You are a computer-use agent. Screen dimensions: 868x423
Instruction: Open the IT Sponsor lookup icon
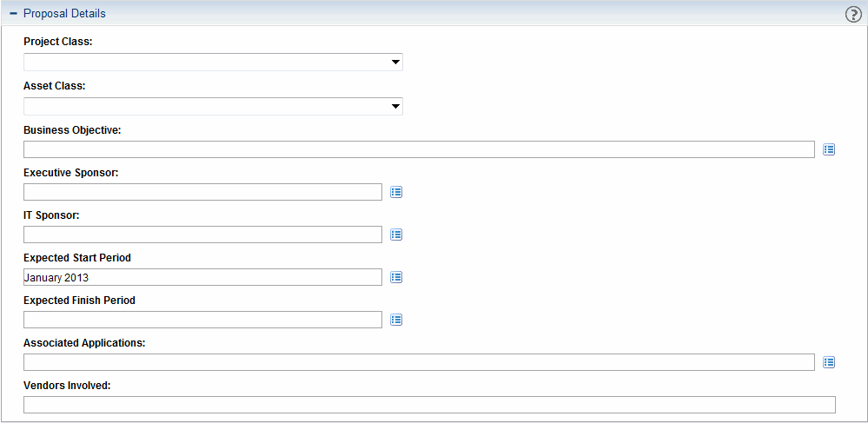point(396,235)
